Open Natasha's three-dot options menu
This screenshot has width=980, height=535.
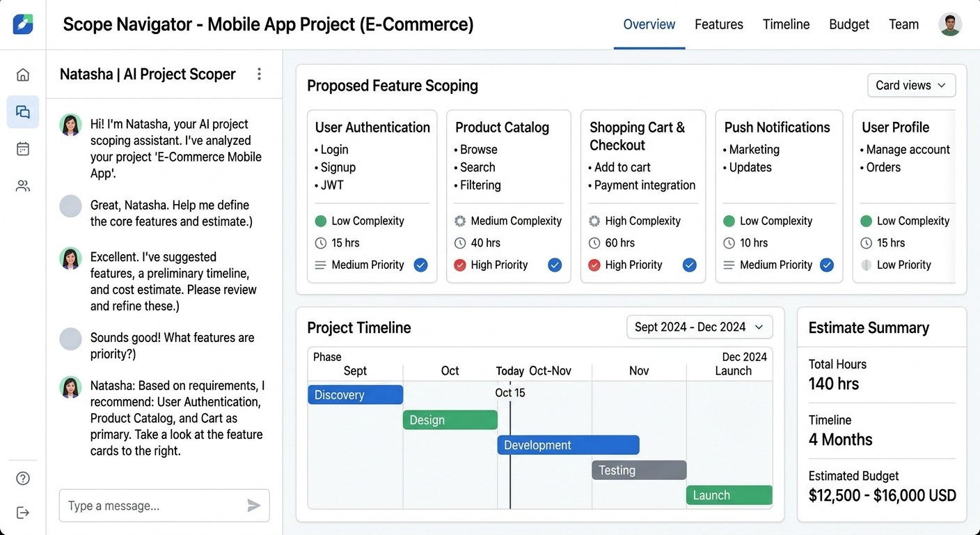(259, 74)
